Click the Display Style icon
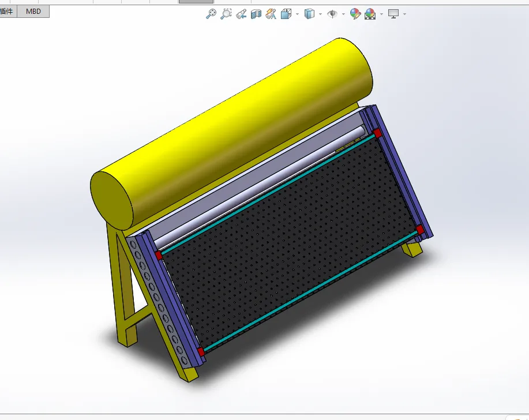Image resolution: width=529 pixels, height=420 pixels. pyautogui.click(x=309, y=14)
